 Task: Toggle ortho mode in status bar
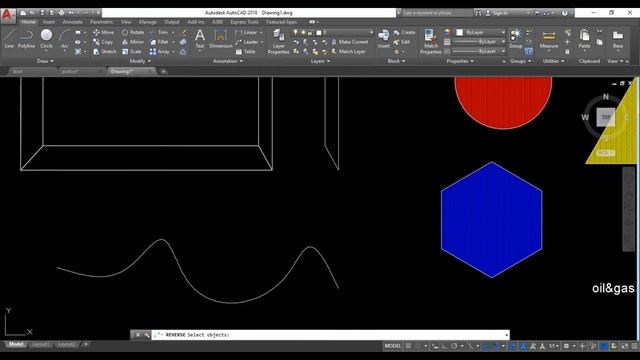click(444, 346)
